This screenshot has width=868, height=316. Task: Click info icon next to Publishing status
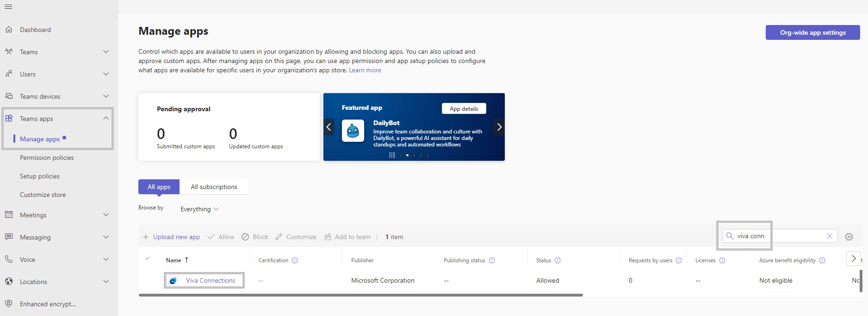pos(492,260)
